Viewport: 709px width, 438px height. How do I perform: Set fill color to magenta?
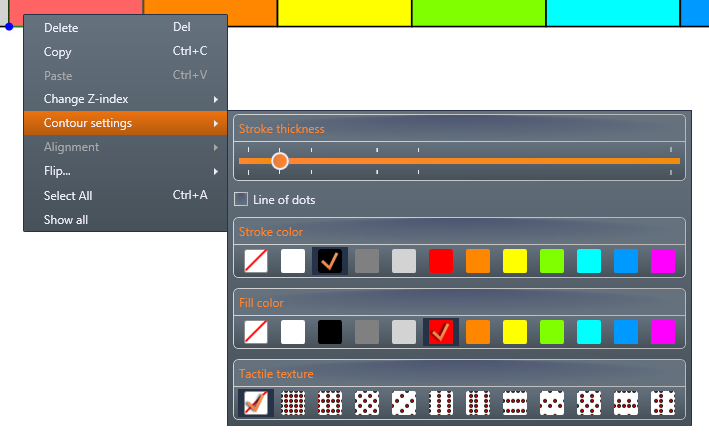click(x=663, y=332)
